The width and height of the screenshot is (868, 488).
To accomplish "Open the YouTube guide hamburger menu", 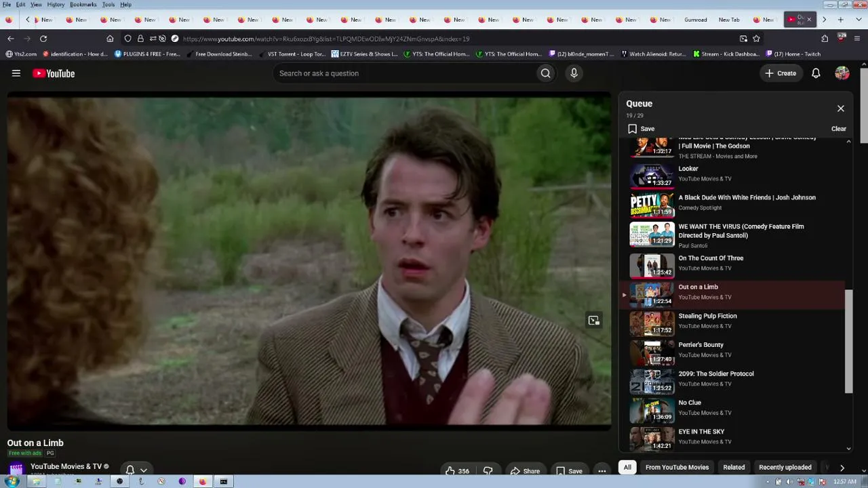I will click(x=16, y=73).
